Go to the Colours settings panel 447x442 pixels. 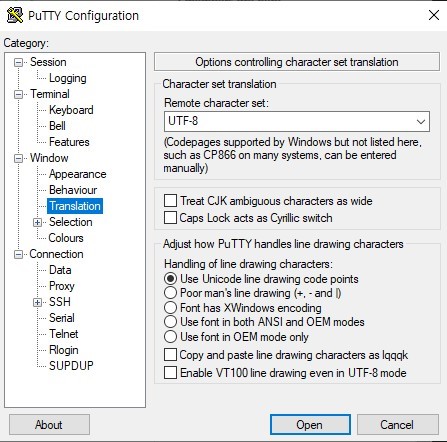pyautogui.click(x=66, y=238)
